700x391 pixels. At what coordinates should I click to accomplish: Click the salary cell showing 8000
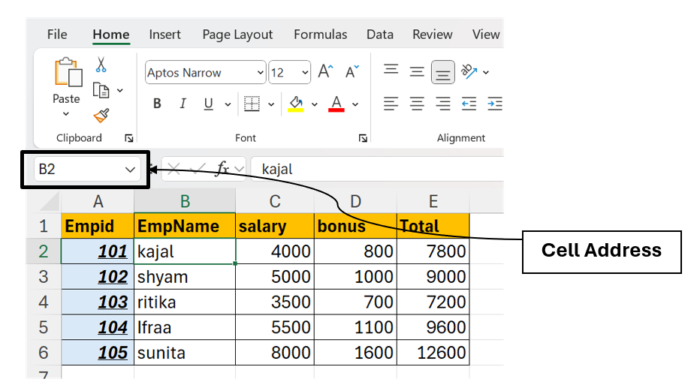[x=275, y=353]
